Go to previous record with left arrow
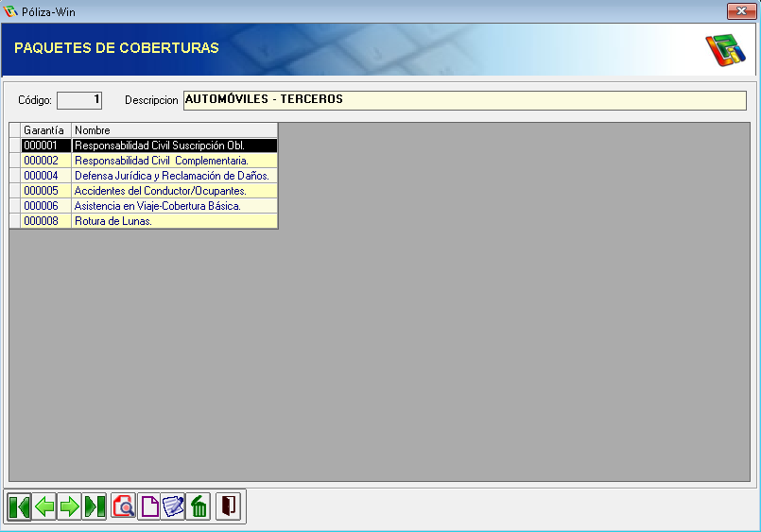 coord(44,506)
